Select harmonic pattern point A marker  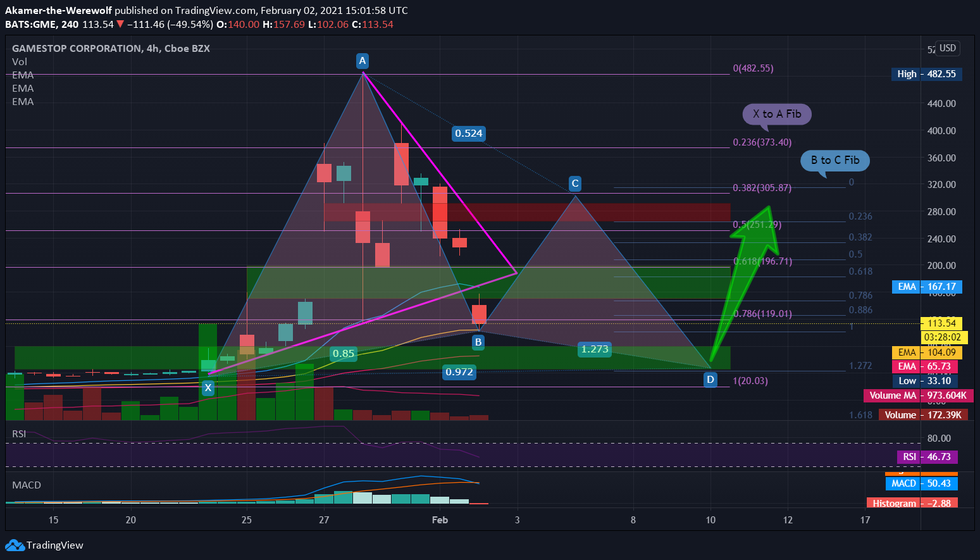pyautogui.click(x=362, y=61)
